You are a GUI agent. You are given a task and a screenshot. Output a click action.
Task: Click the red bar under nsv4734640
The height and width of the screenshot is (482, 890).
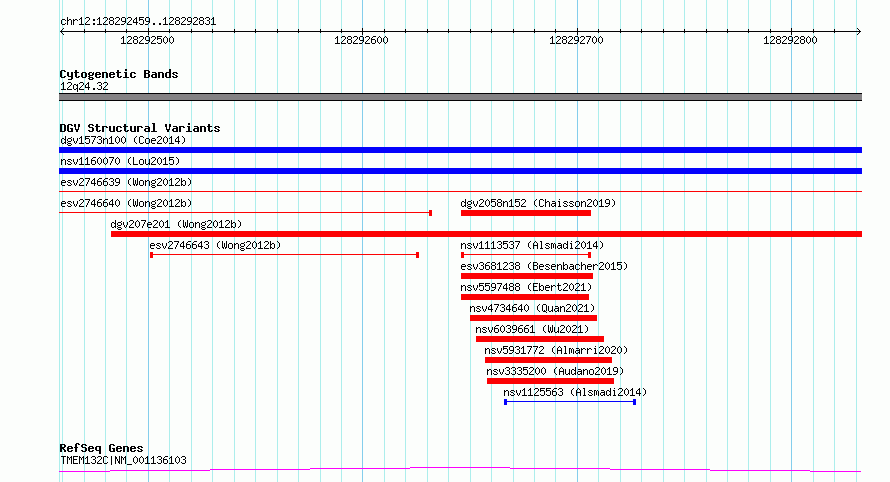[x=534, y=318]
